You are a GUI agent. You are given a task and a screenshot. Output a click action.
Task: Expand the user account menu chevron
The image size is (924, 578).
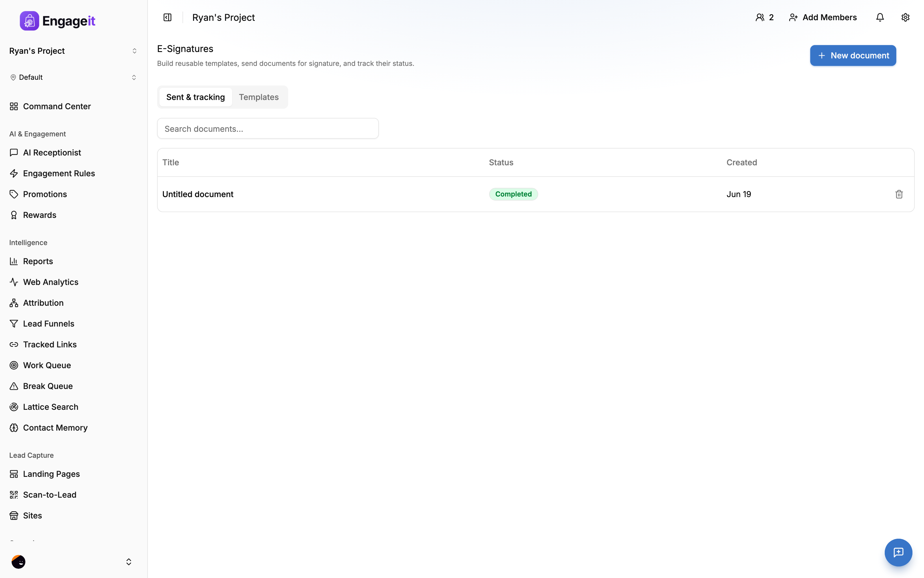pyautogui.click(x=129, y=562)
